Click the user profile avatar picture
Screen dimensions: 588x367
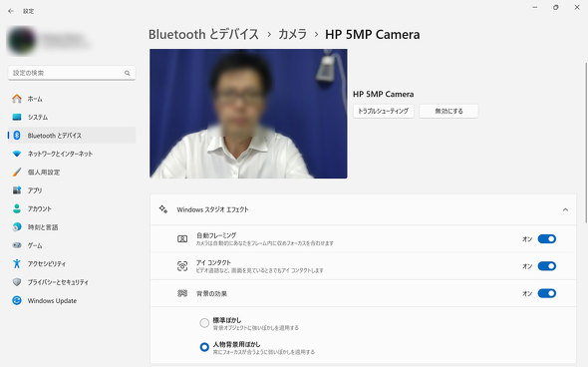(21, 40)
